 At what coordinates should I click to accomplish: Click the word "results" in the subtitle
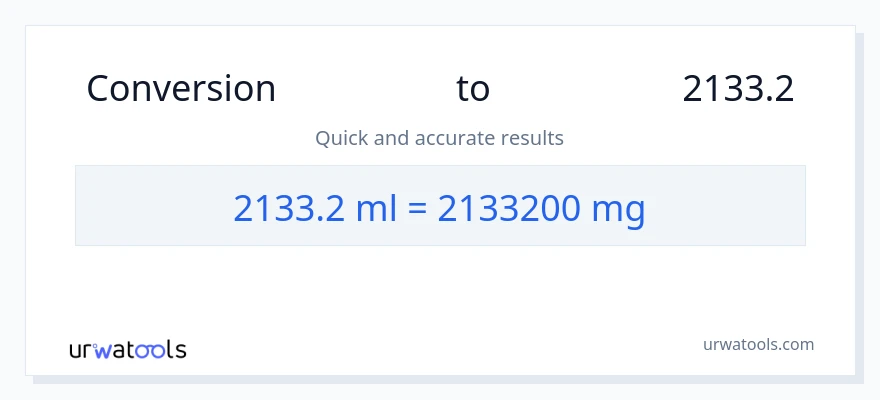533,138
